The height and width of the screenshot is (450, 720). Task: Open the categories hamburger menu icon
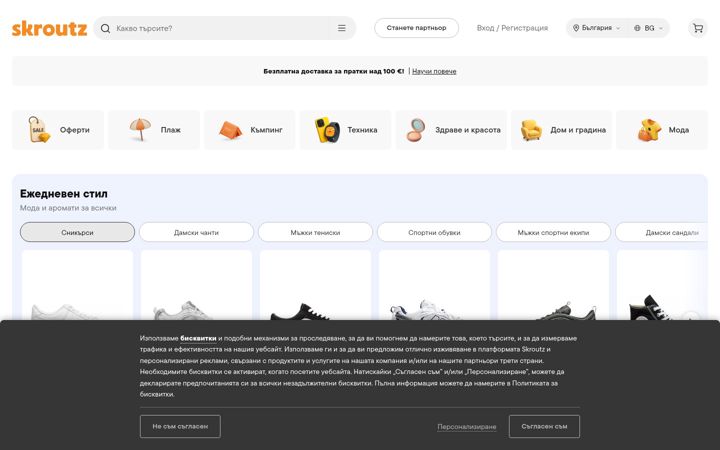[342, 28]
